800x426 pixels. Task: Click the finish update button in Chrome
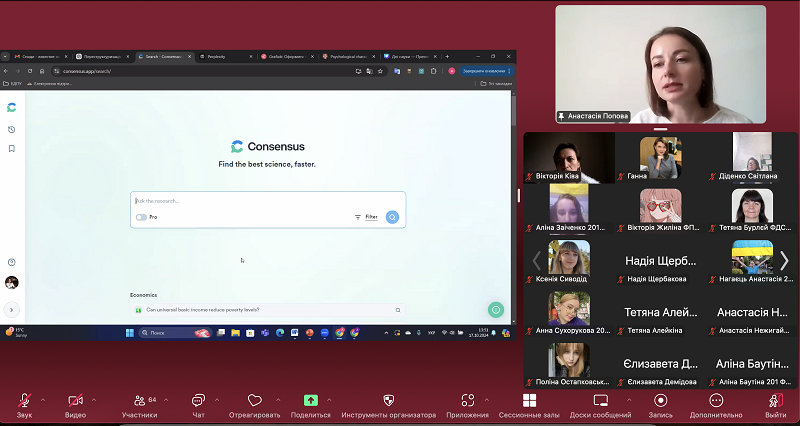pyautogui.click(x=486, y=71)
